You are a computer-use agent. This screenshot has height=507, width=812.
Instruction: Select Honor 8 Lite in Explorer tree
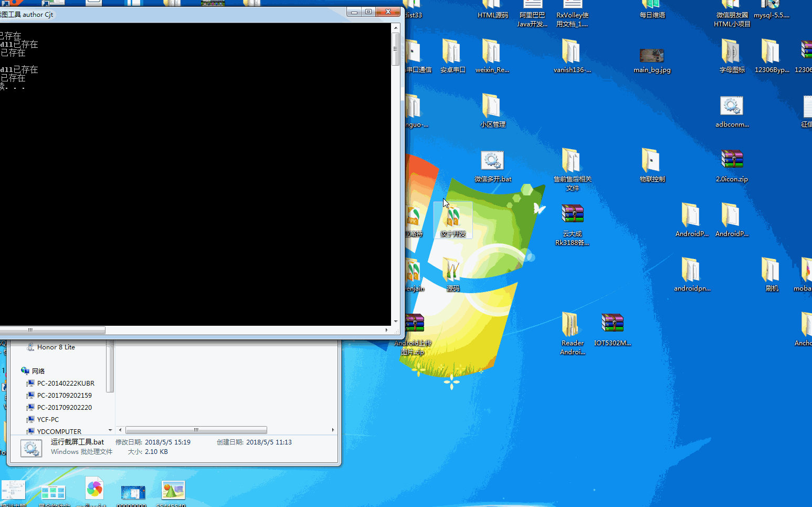pyautogui.click(x=56, y=347)
